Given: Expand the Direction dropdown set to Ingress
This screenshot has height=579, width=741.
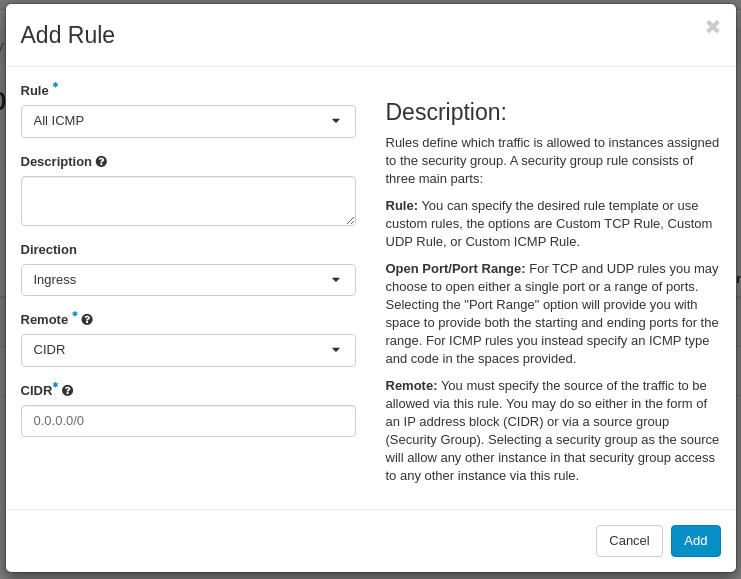Looking at the screenshot, I should click(x=188, y=280).
